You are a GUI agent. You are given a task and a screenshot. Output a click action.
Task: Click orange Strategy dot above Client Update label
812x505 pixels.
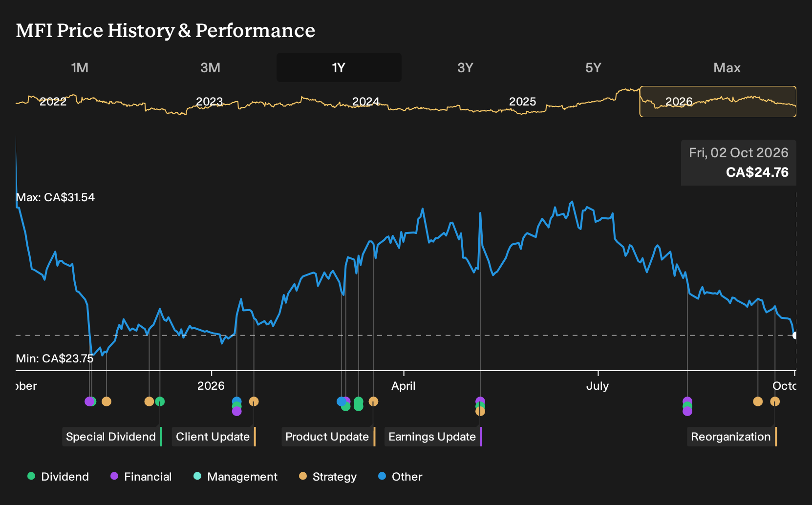[x=254, y=401]
